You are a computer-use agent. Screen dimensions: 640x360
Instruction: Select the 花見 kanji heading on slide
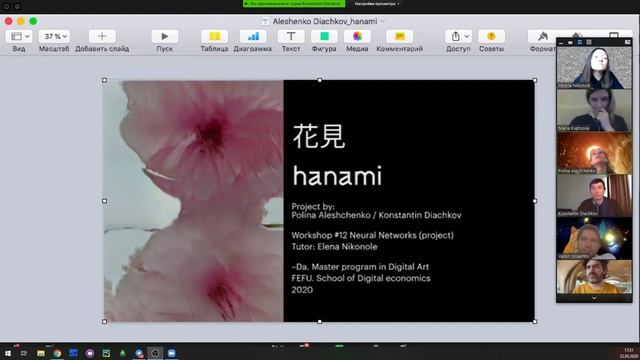[319, 136]
